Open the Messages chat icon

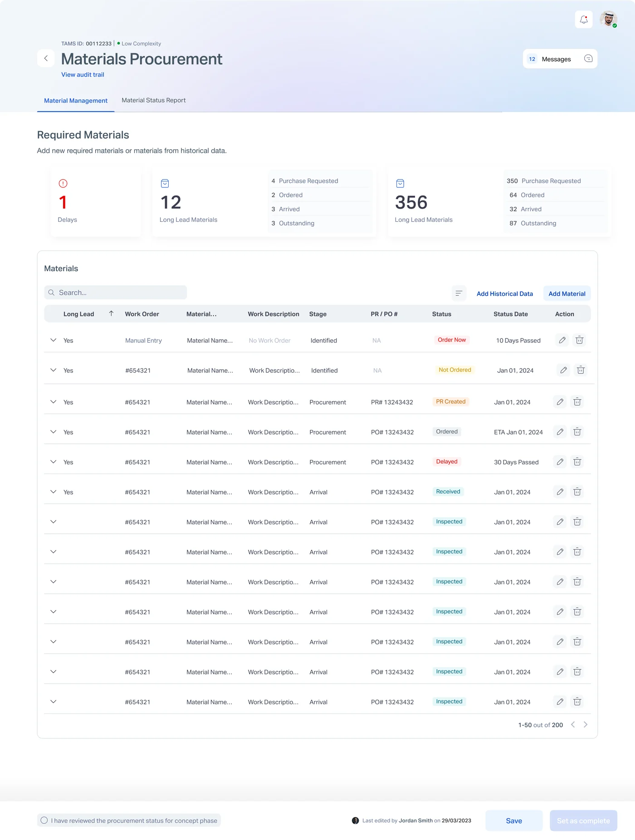pos(588,59)
